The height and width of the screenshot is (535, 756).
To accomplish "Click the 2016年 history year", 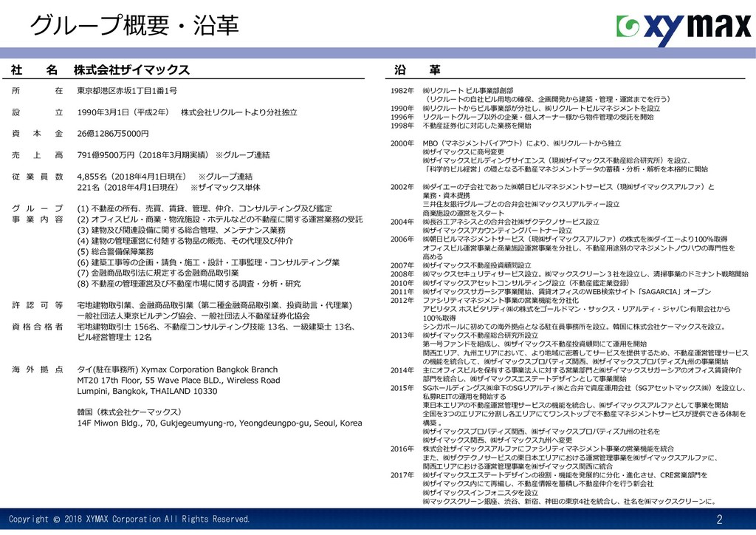I will [402, 449].
